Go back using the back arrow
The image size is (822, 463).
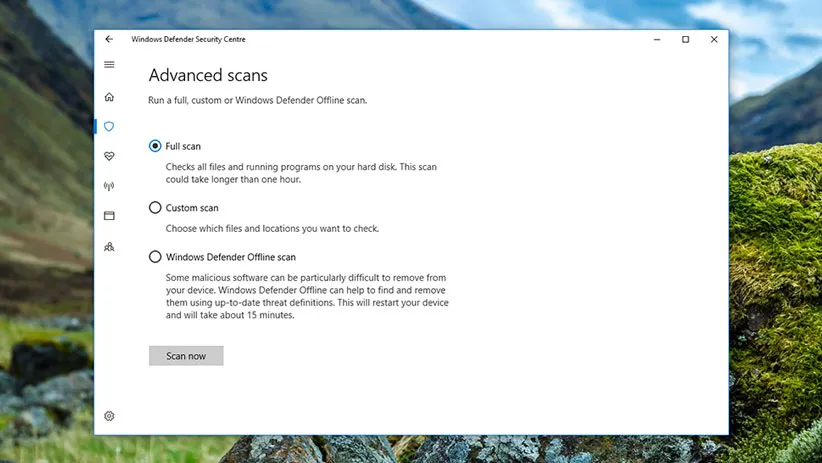click(x=109, y=39)
